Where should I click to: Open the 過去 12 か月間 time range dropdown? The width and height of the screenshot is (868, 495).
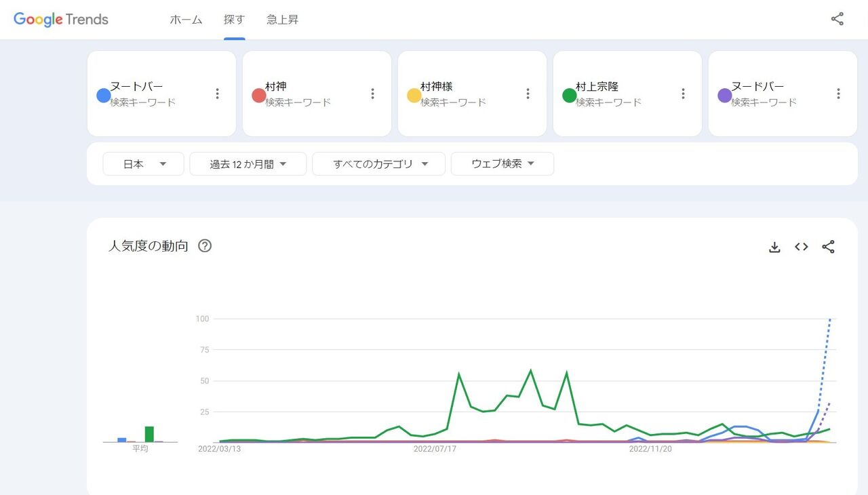tap(248, 164)
